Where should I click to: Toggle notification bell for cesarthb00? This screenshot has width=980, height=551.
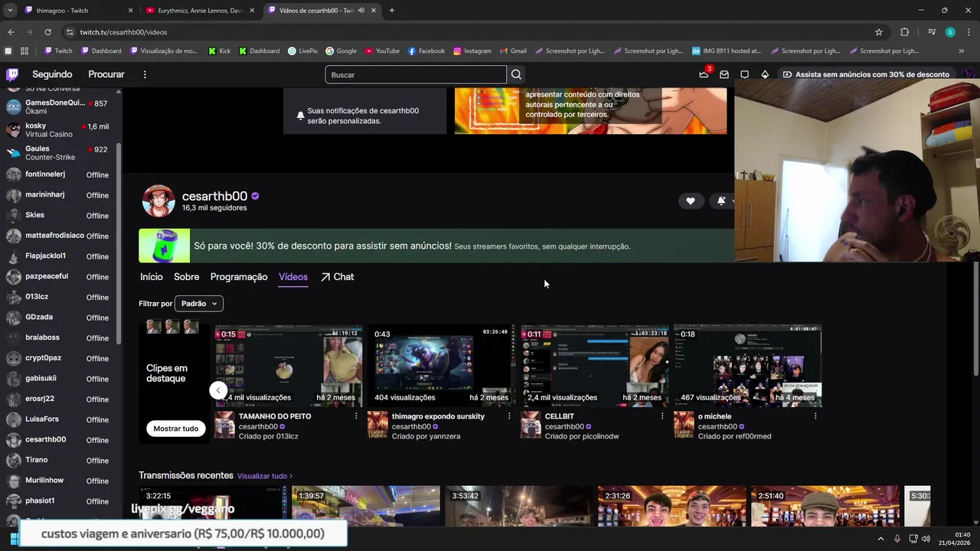coord(721,201)
